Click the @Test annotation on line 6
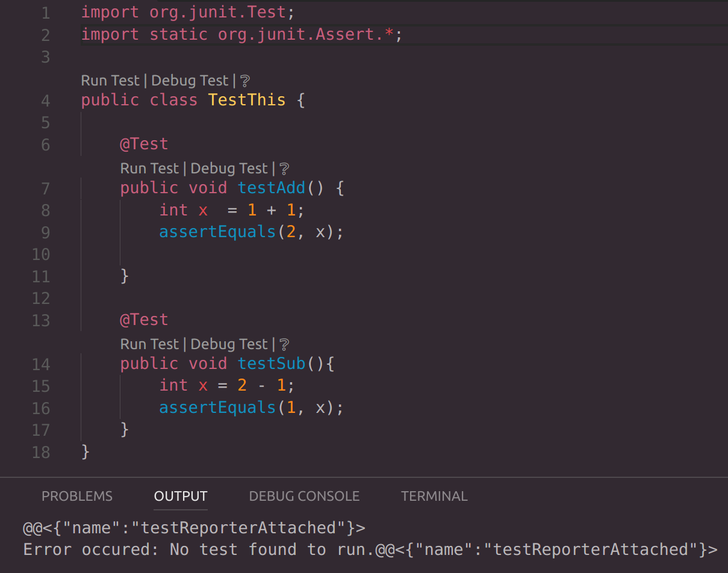The height and width of the screenshot is (573, 728). point(144,144)
